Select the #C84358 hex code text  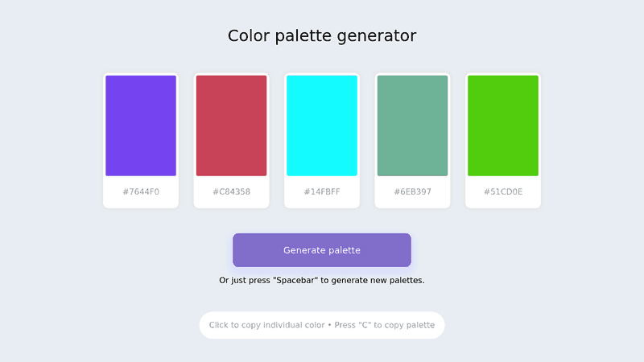click(x=231, y=191)
